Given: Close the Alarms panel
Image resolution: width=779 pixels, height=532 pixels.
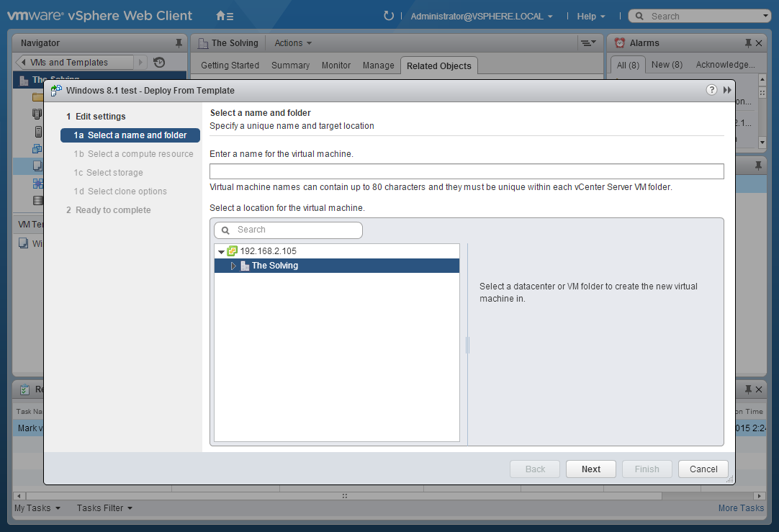Looking at the screenshot, I should click(759, 43).
